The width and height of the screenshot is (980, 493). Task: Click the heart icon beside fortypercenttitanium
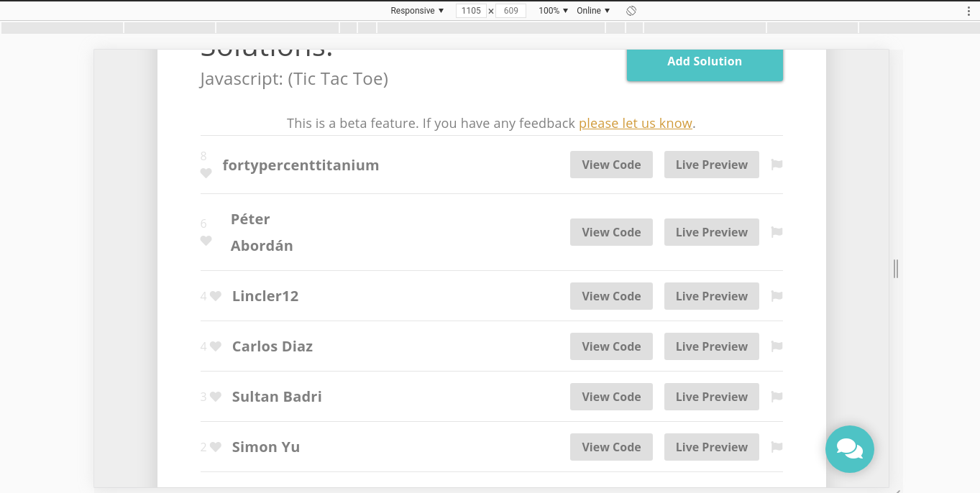[x=206, y=173]
